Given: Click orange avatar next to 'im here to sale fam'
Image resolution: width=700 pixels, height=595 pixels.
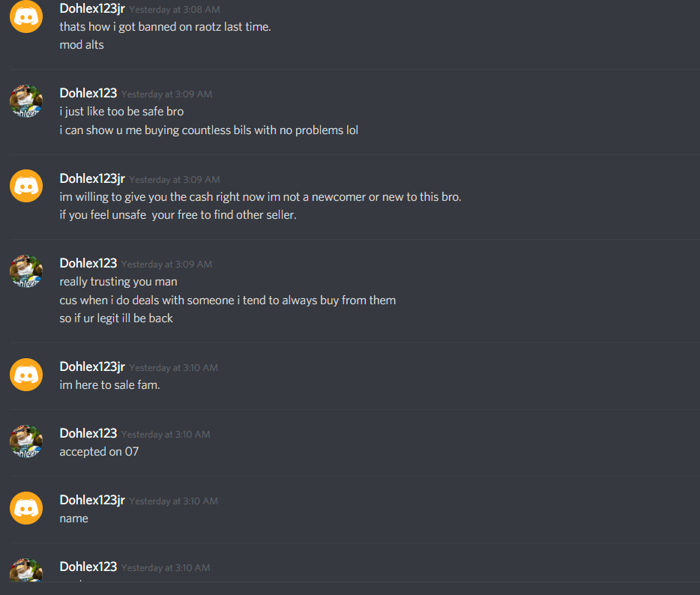Looking at the screenshot, I should click(26, 375).
